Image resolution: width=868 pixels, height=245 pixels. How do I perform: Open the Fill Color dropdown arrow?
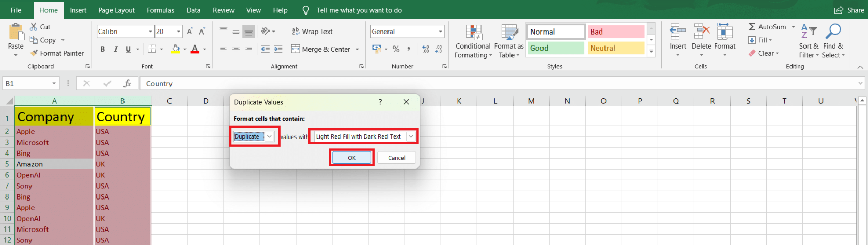click(x=185, y=49)
